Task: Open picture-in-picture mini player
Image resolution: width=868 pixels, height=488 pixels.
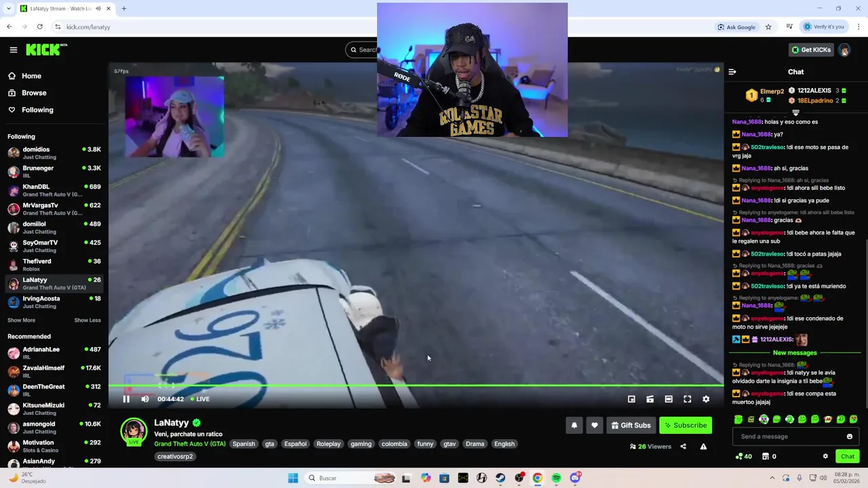Action: pos(631,399)
